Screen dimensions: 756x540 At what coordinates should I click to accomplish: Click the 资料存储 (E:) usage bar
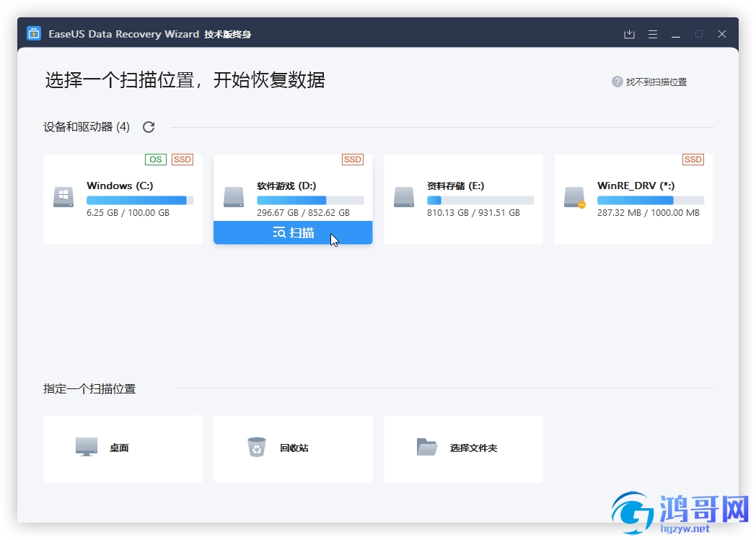point(480,200)
